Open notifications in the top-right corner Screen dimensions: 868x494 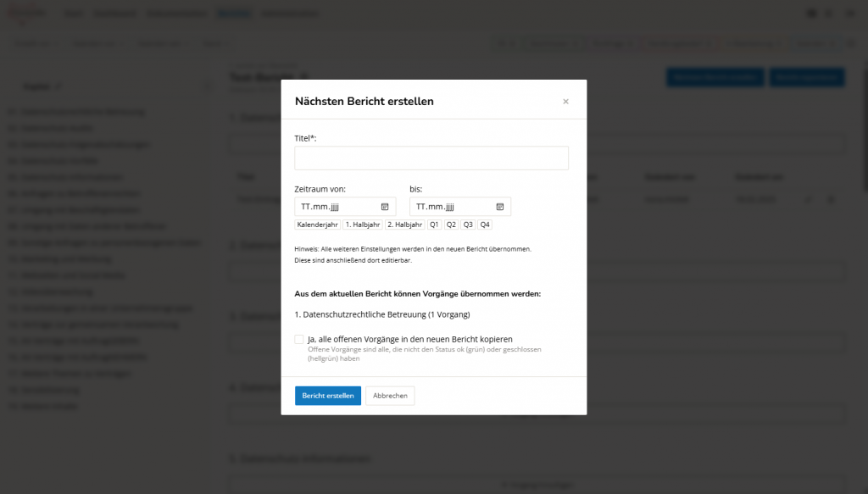(x=829, y=14)
